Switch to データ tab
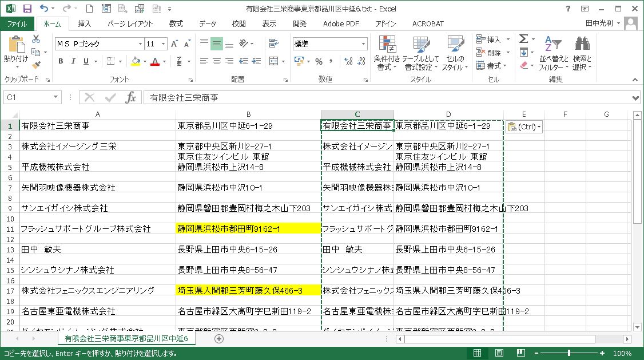This screenshot has height=360, width=644. point(208,24)
